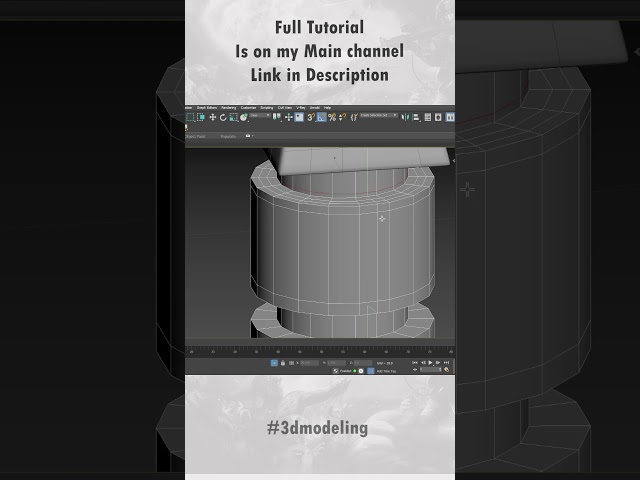This screenshot has height=480, width=640.
Task: Open the Create Selection Set dropdown
Action: coord(379,116)
